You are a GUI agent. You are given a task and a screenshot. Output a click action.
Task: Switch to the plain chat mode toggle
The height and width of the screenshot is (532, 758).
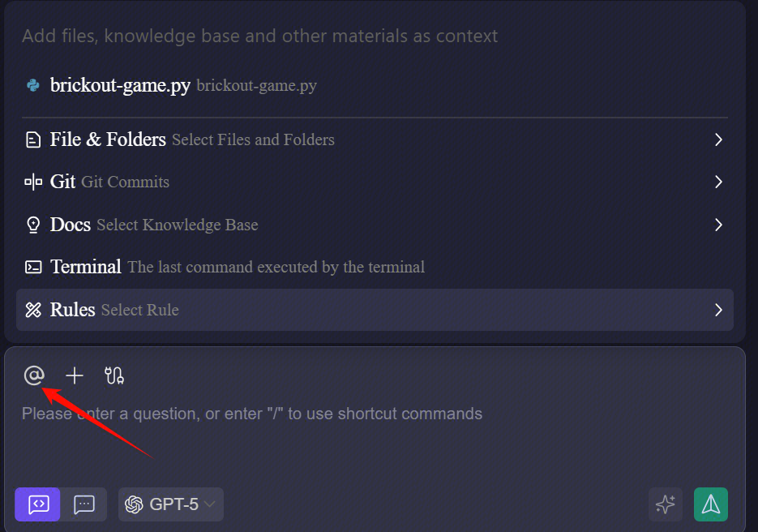[84, 504]
